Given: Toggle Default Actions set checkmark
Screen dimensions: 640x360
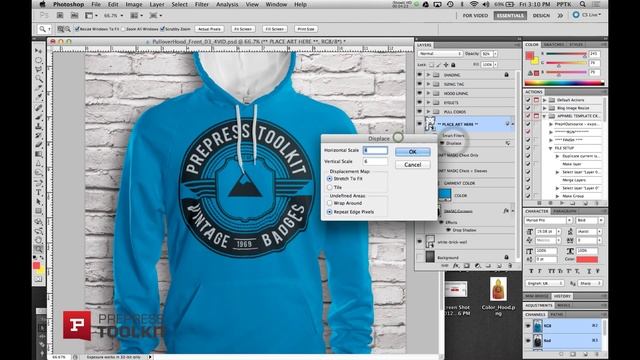Looking at the screenshot, I should 528,100.
